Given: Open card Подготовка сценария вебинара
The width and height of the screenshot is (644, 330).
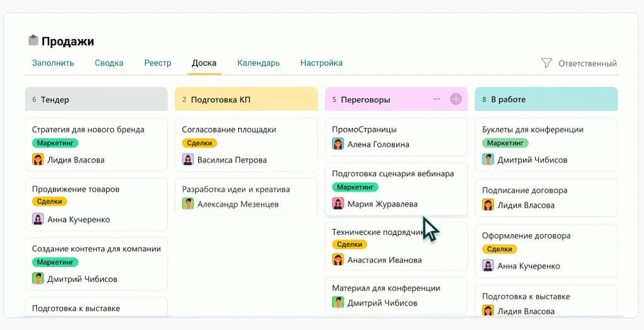Looking at the screenshot, I should click(396, 189).
